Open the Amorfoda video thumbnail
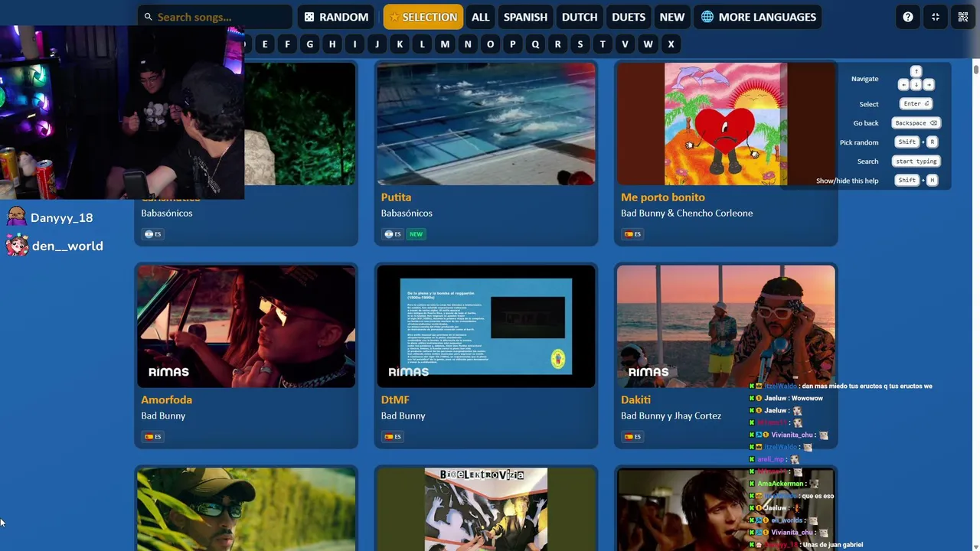This screenshot has width=980, height=551. pyautogui.click(x=246, y=327)
